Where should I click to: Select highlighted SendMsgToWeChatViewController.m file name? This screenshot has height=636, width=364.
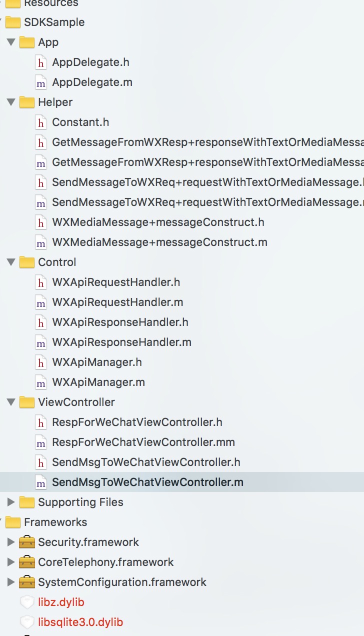[x=147, y=482]
